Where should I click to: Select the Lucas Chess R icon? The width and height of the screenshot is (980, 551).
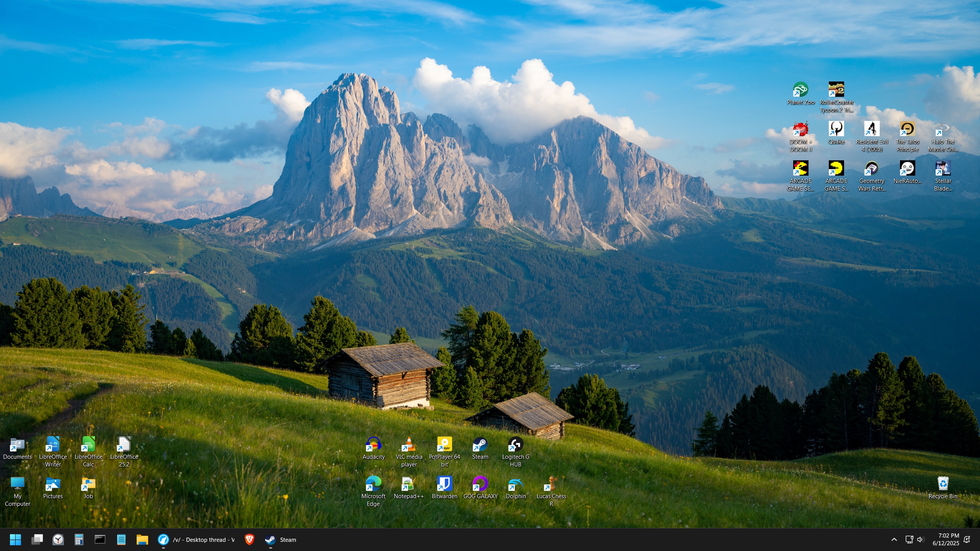point(551,491)
